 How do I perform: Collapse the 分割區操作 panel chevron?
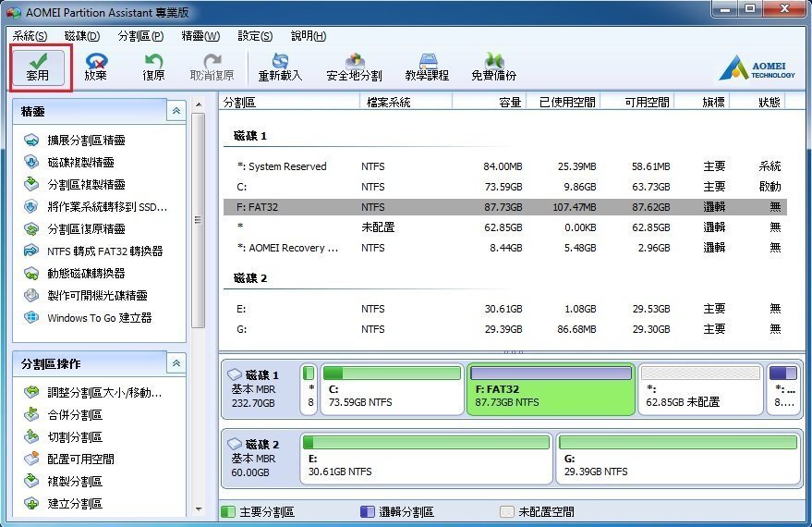tap(176, 363)
